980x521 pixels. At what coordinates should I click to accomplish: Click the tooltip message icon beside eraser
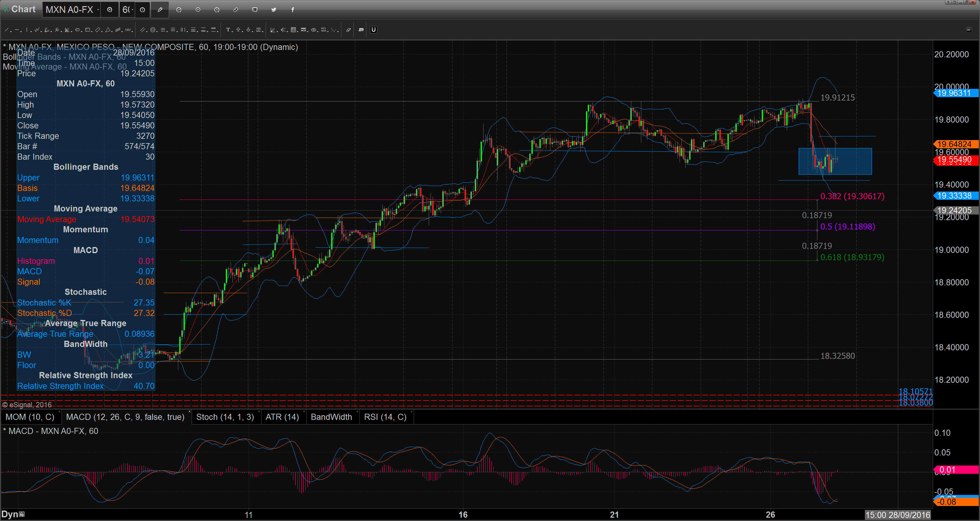tap(361, 30)
